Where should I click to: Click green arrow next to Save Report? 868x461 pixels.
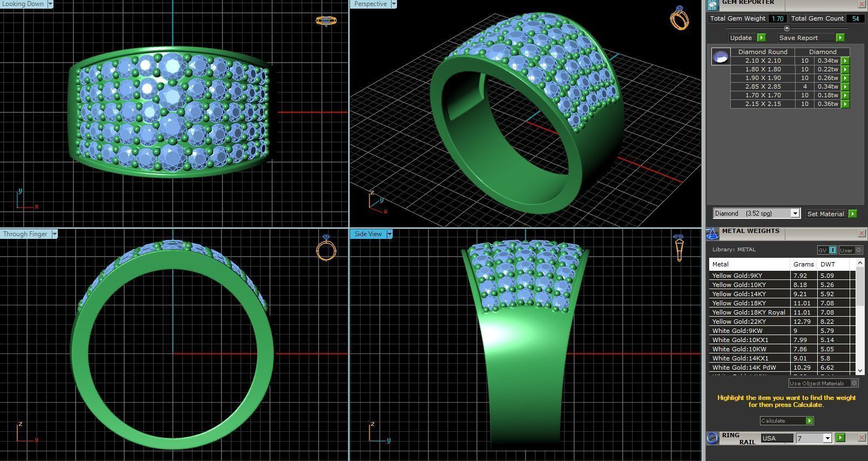point(840,37)
